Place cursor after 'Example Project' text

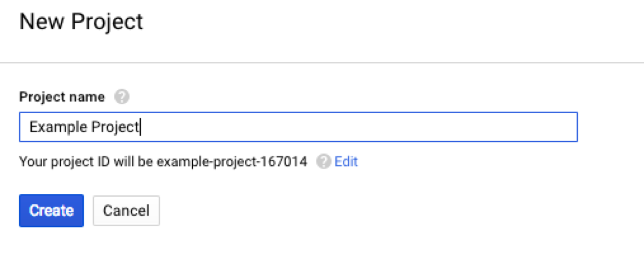tap(141, 127)
